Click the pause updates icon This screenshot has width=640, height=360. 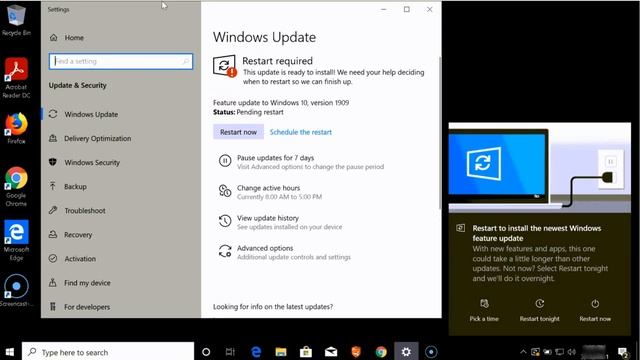225,161
